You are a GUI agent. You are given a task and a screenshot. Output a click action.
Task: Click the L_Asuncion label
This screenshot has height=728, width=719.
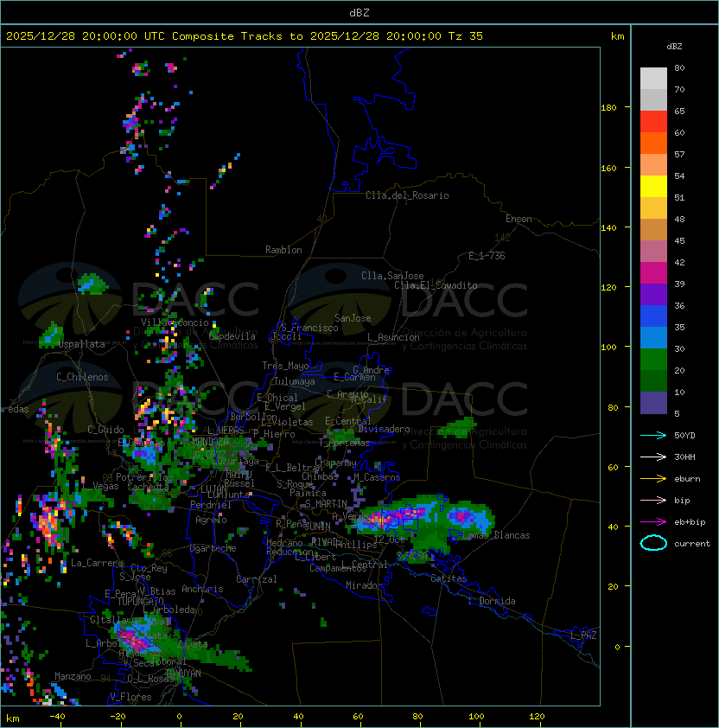click(393, 337)
